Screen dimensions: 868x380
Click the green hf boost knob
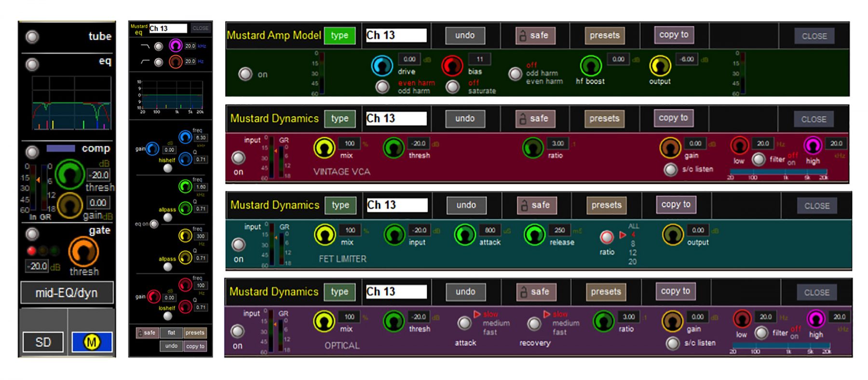pyautogui.click(x=590, y=66)
